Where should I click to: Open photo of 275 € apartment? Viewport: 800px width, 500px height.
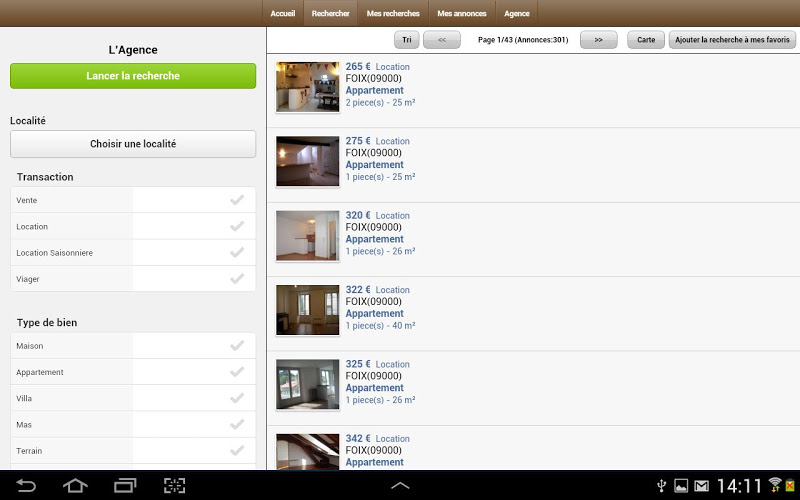point(308,161)
